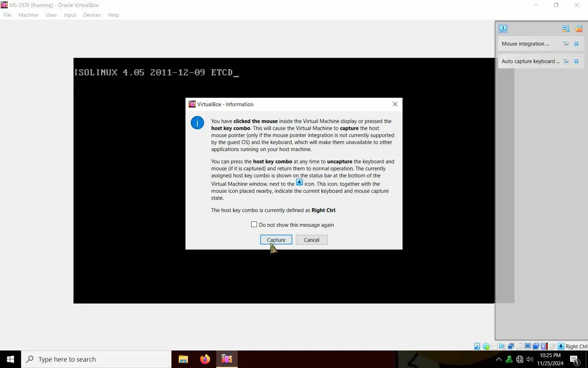Toggle the notification center icon
This screenshot has width=588, height=368.
[x=503, y=29]
